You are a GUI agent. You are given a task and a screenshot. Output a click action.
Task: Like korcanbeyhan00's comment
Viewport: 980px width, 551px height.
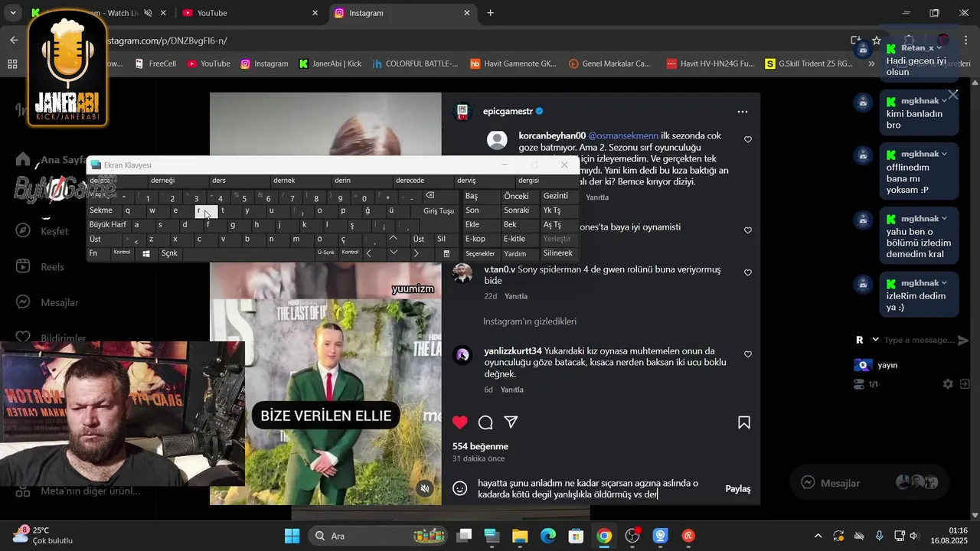(748, 139)
